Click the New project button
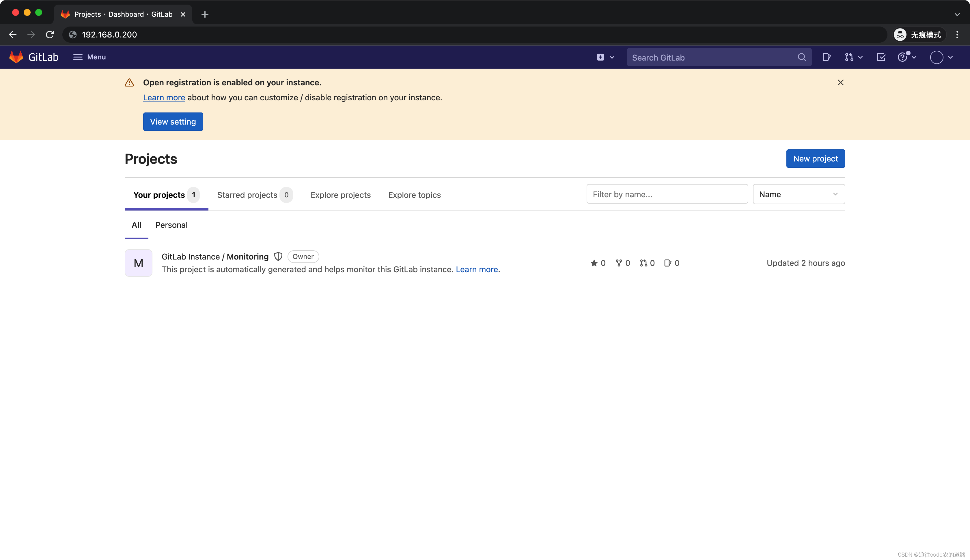The image size is (970, 560). (815, 159)
